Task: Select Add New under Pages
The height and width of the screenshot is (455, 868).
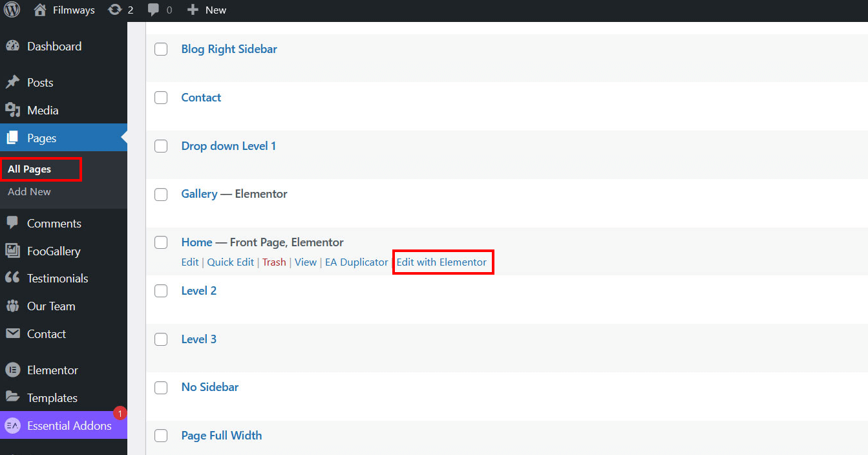Action: click(x=29, y=192)
